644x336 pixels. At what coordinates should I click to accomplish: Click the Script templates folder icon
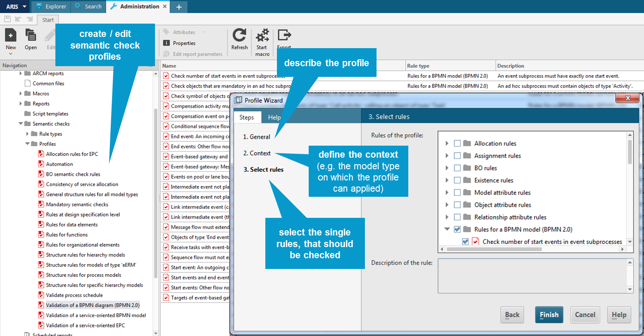pos(27,113)
